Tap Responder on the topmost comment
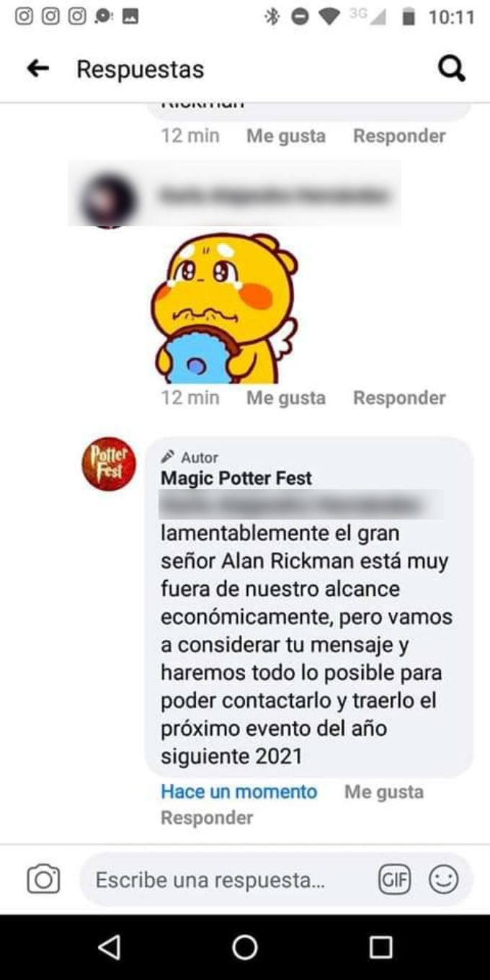 click(x=399, y=135)
